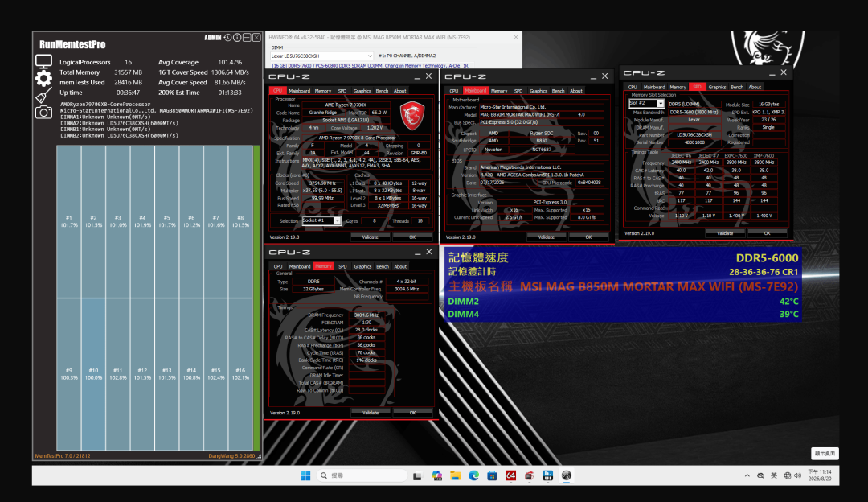Expand the HWiNFO DIMM selection dropdown
This screenshot has width=868, height=502.
click(370, 56)
